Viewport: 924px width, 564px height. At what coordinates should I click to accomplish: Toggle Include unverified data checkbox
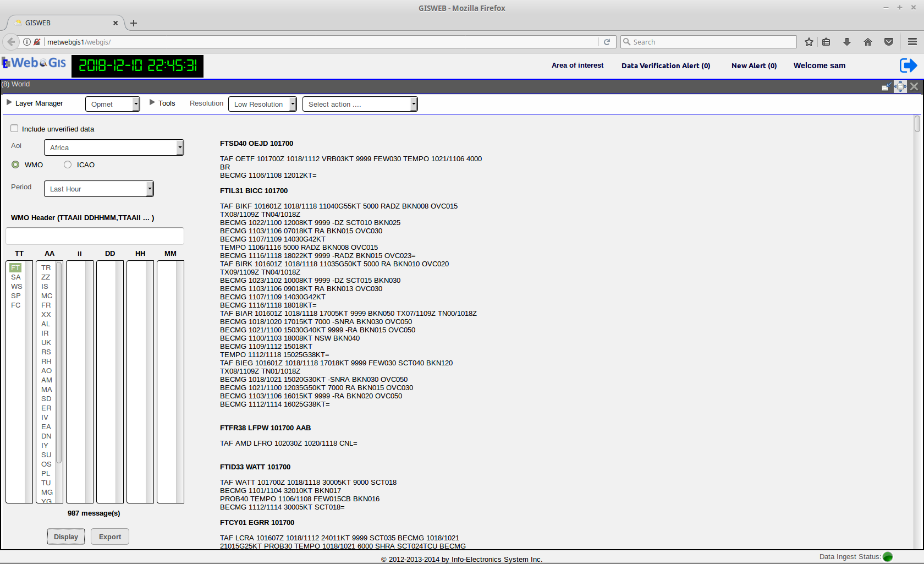click(14, 128)
